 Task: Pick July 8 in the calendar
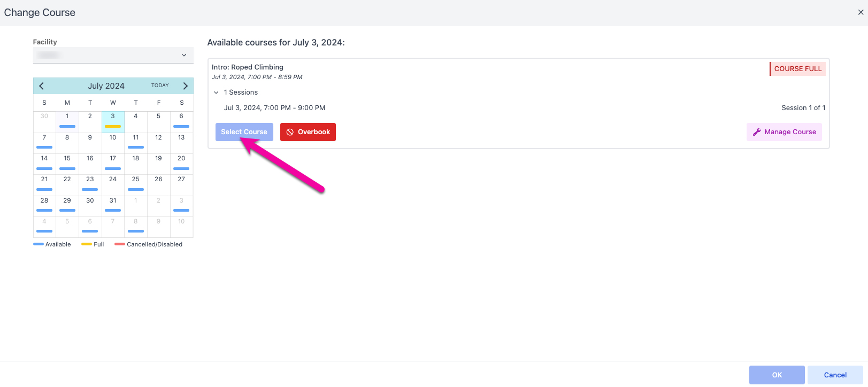(x=67, y=143)
